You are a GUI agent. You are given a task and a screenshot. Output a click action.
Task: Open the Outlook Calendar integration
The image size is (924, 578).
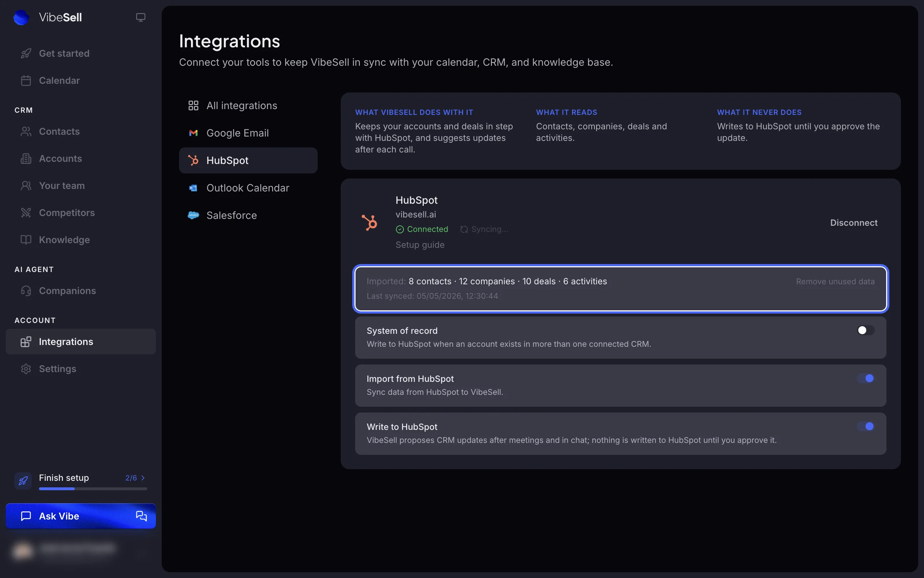(248, 188)
